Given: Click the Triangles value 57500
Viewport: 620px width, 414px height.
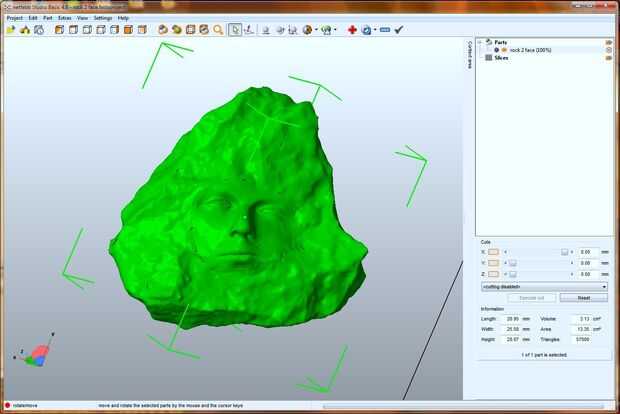Looking at the screenshot, I should coord(583,340).
